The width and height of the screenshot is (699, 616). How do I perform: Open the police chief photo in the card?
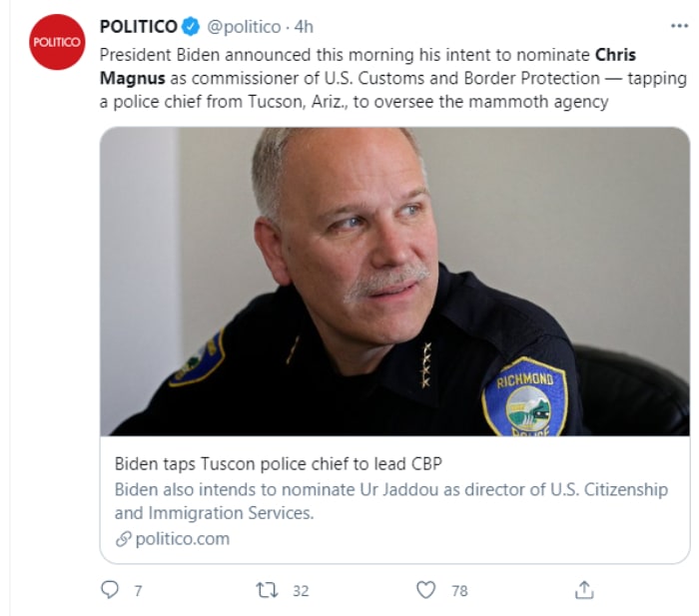(x=394, y=282)
